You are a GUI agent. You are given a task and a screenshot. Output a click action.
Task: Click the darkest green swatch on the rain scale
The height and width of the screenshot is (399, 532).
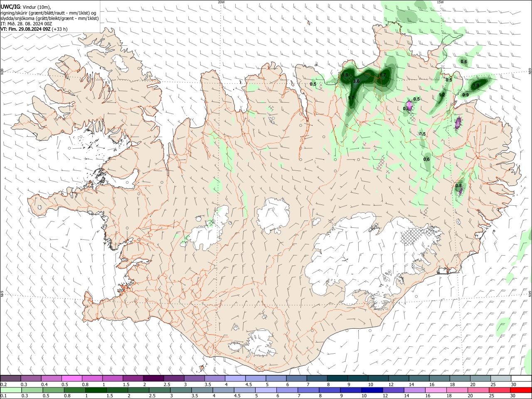point(96,390)
